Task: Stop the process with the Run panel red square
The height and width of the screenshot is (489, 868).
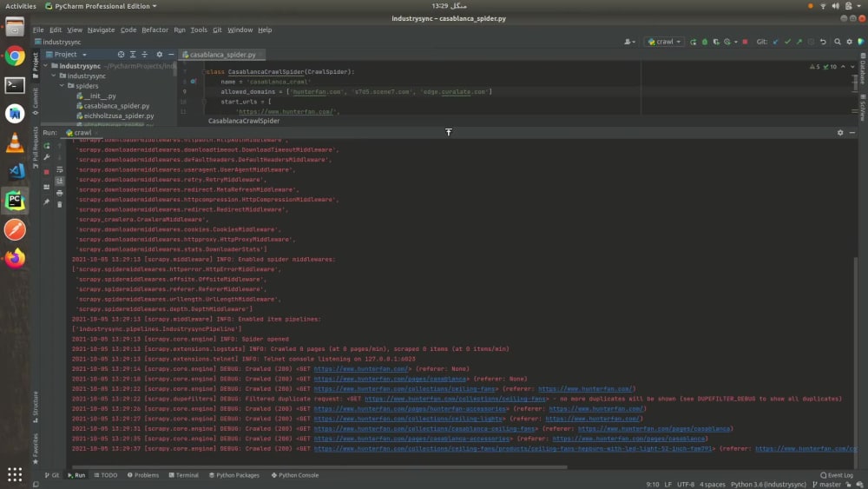Action: coord(47,172)
